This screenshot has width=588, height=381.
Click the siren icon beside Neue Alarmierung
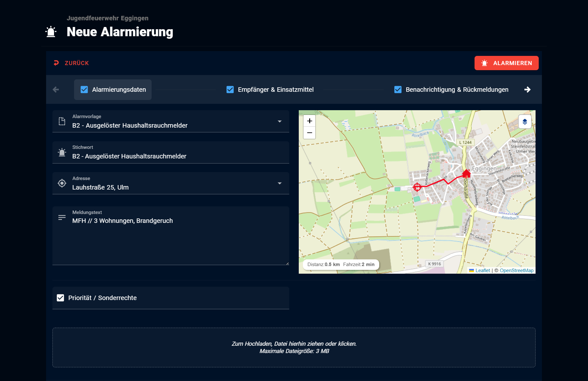[51, 32]
